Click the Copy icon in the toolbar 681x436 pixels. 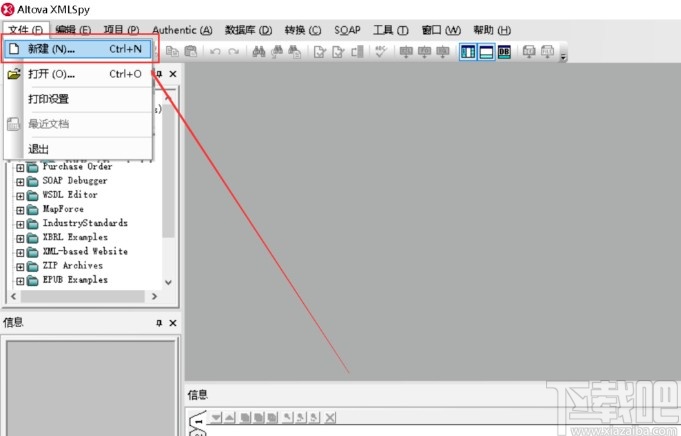(x=172, y=52)
